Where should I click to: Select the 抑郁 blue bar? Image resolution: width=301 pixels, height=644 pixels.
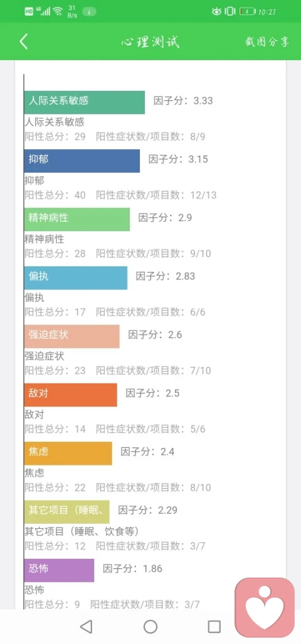[x=82, y=160]
